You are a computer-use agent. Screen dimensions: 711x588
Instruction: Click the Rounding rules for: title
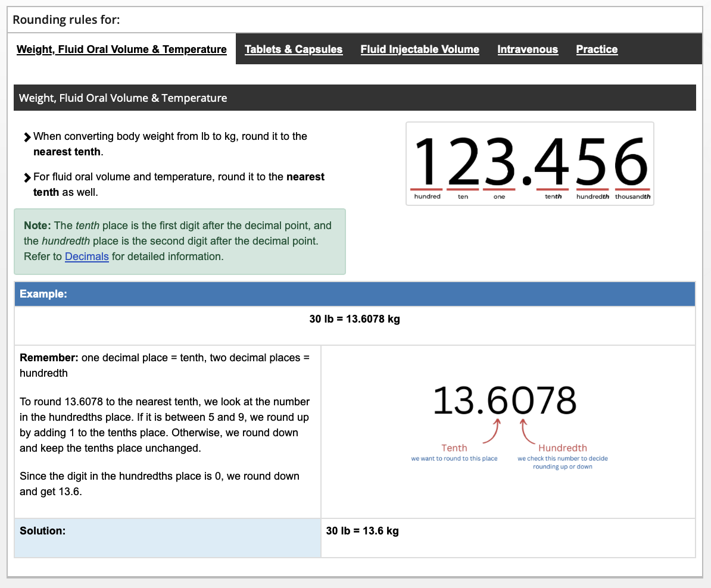pyautogui.click(x=66, y=20)
